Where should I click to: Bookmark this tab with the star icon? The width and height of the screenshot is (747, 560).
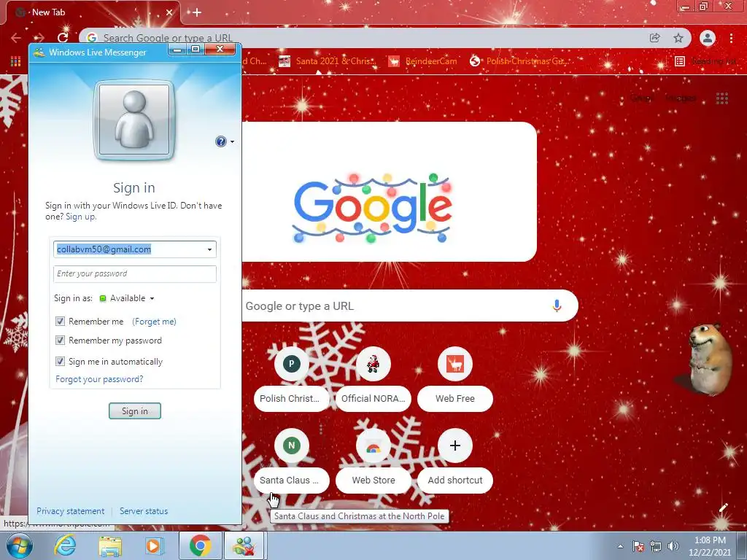[x=678, y=38]
